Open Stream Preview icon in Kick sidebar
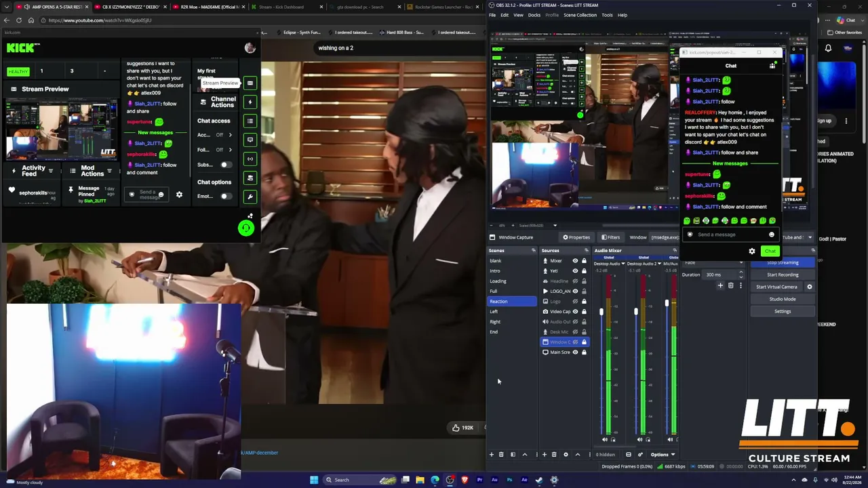The height and width of the screenshot is (488, 868). click(250, 83)
